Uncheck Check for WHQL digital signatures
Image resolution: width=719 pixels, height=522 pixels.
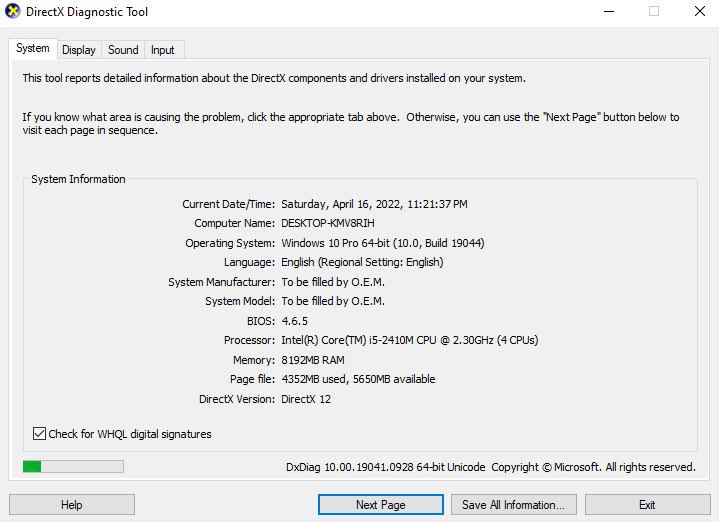point(40,434)
